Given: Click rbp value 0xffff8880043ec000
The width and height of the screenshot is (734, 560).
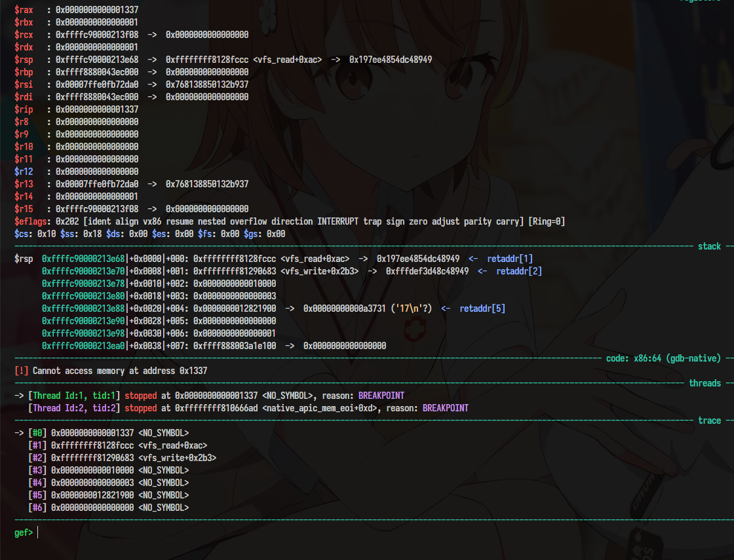Looking at the screenshot, I should [x=97, y=72].
